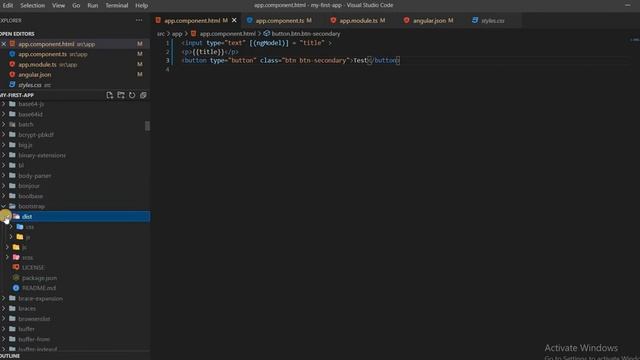Open the Selection menu
The width and height of the screenshot is (640, 360).
pos(32,5)
